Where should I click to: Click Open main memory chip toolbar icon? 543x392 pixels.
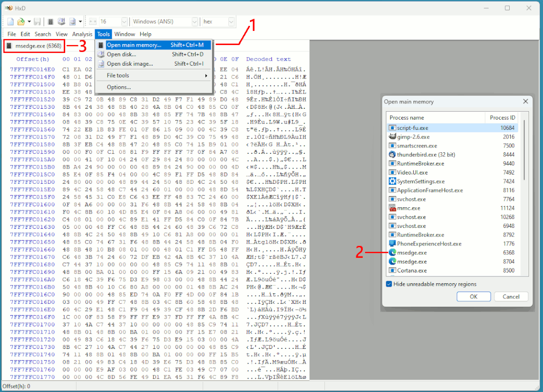50,22
